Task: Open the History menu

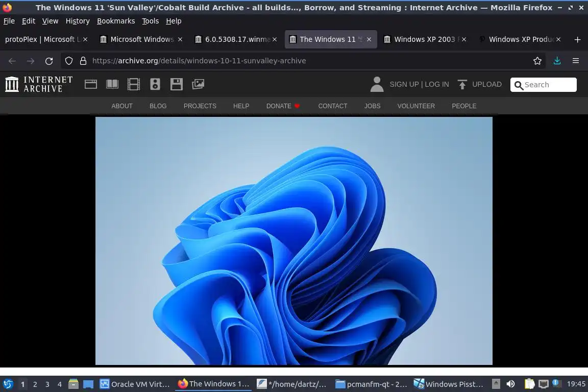Action: coord(78,21)
